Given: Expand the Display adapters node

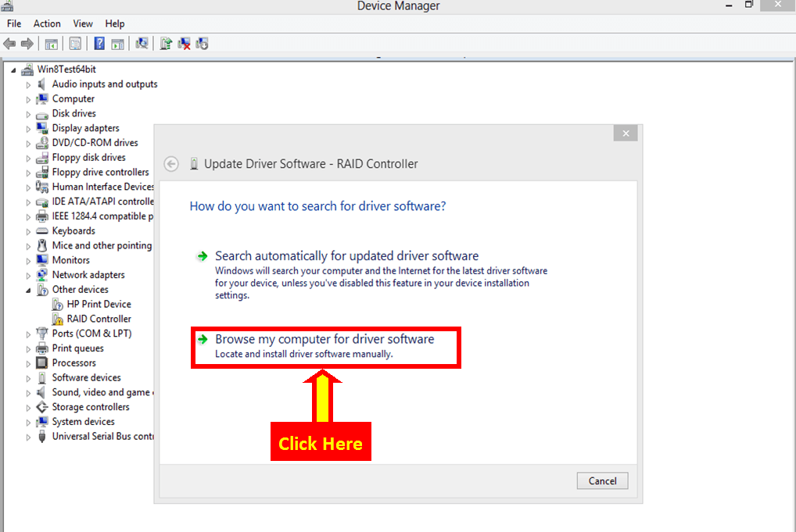Looking at the screenshot, I should click(x=29, y=129).
